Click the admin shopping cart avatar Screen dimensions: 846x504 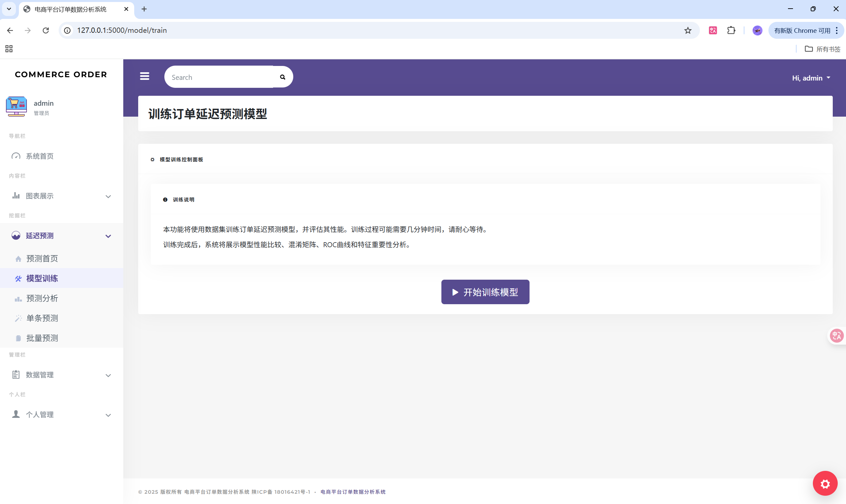click(16, 107)
